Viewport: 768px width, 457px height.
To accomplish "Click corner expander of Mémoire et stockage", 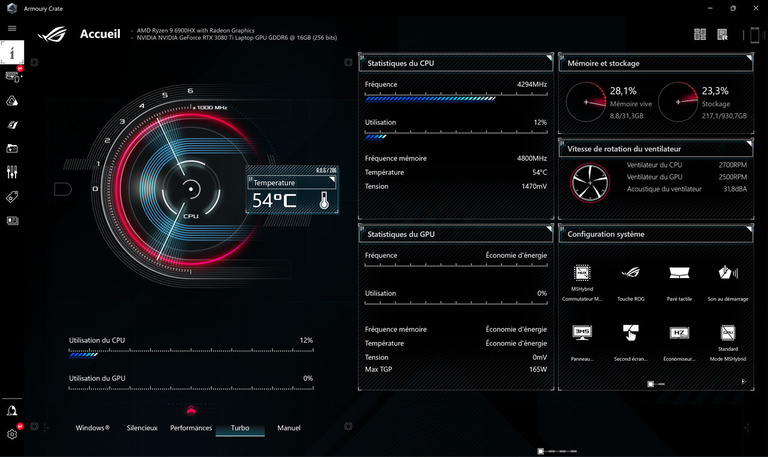I will pyautogui.click(x=749, y=58).
